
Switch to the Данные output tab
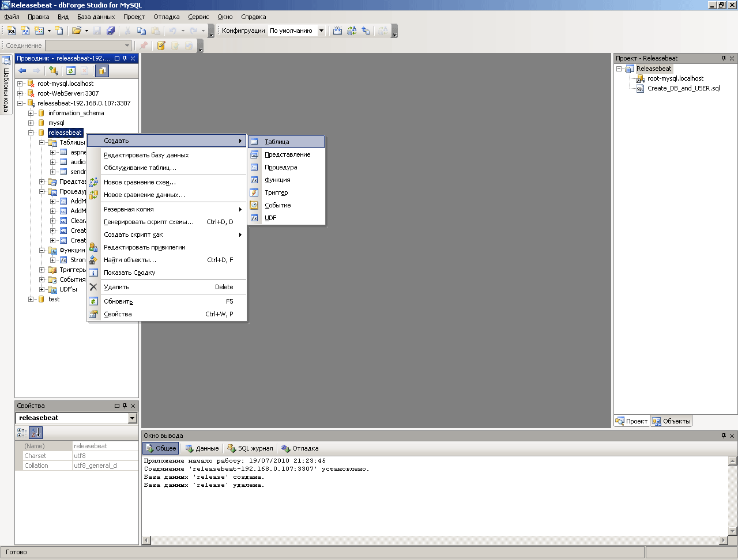202,448
